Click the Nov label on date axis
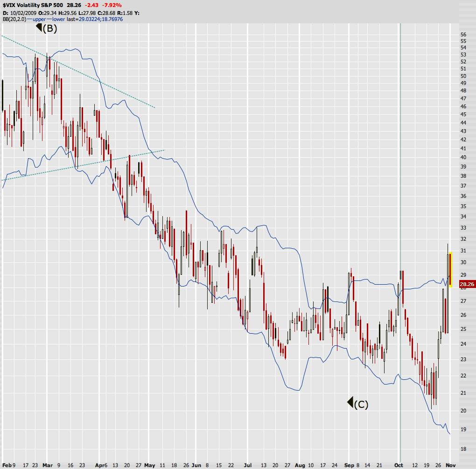This screenshot has height=469, width=476. 450,465
